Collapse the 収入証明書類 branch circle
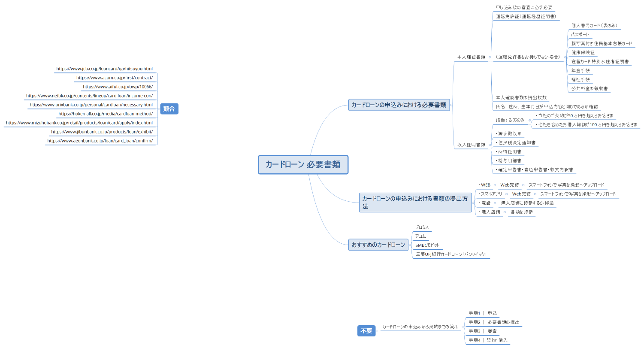Screen dimensions: 644x348 click(x=490, y=145)
